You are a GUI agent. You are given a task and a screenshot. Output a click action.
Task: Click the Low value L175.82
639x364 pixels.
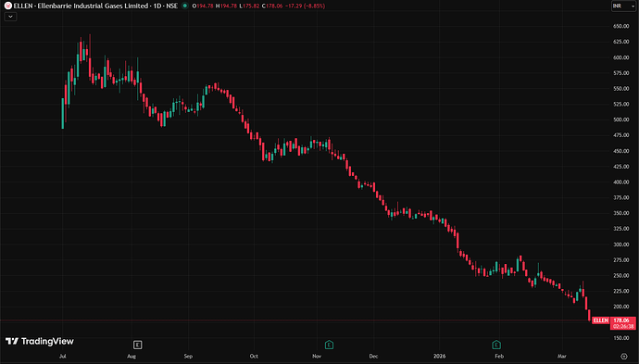(249, 6)
